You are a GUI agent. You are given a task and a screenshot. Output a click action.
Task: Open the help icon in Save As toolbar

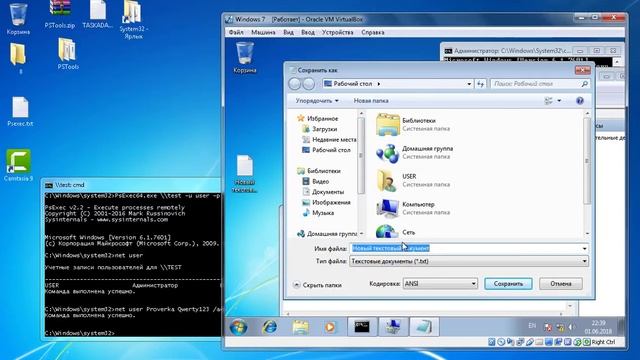point(580,100)
